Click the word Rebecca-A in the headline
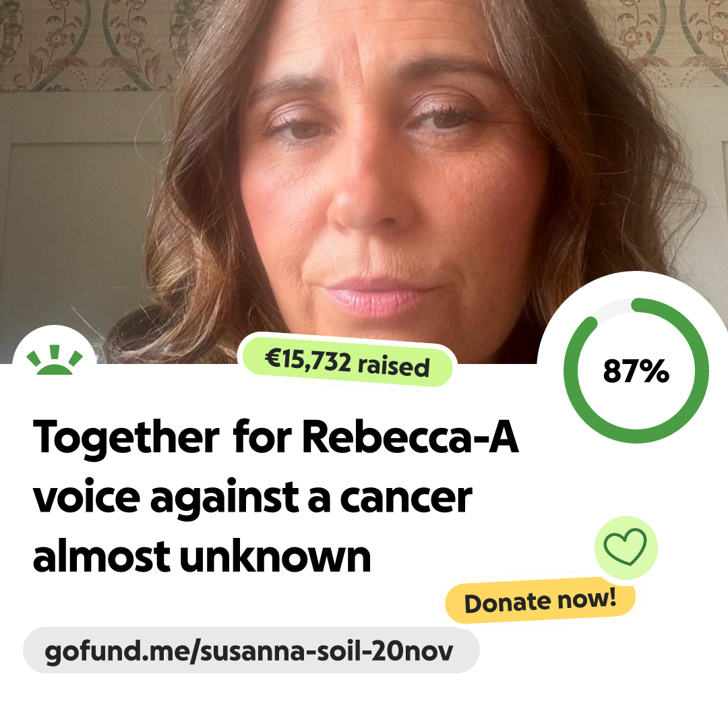 click(x=411, y=436)
